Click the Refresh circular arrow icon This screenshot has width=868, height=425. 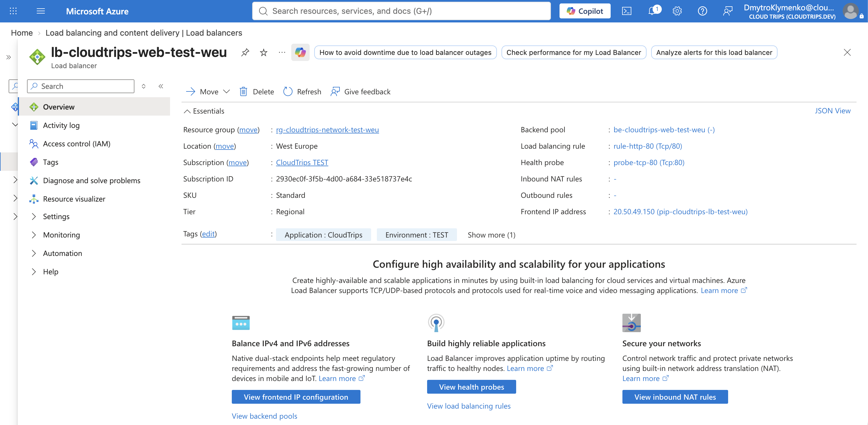click(x=288, y=92)
